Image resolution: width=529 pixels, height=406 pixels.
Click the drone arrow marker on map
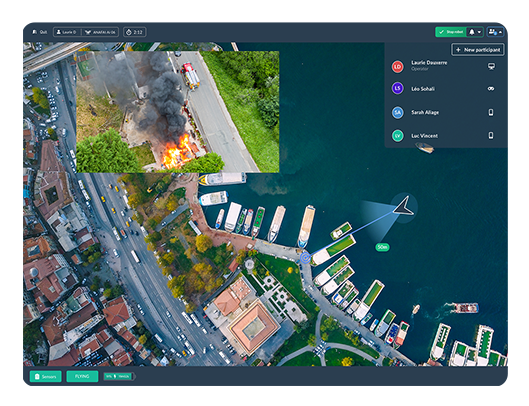[404, 207]
